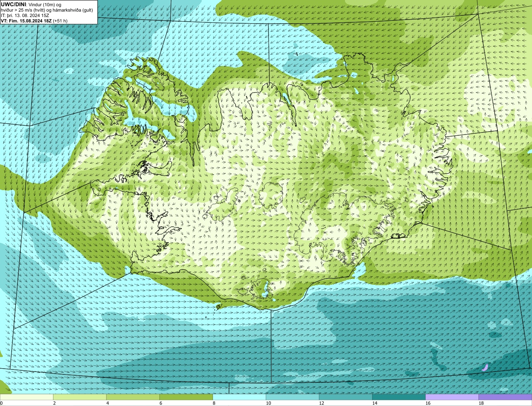Click the 8–10 light cyan legend swatch
Viewport: 532px width, 406px height.
(239, 397)
